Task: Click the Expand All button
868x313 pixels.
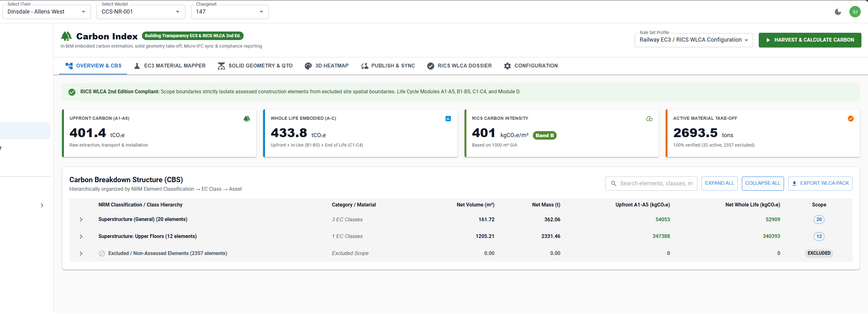Action: (719, 183)
